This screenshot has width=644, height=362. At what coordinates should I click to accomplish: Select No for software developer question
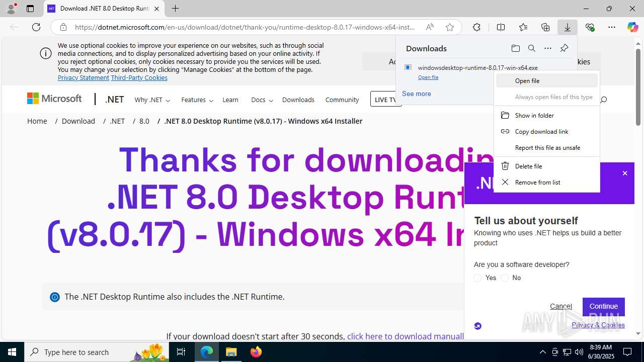click(x=505, y=278)
